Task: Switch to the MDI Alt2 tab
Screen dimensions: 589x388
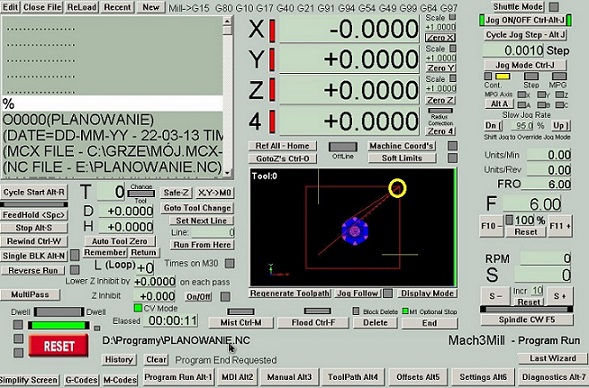Action: tap(237, 377)
